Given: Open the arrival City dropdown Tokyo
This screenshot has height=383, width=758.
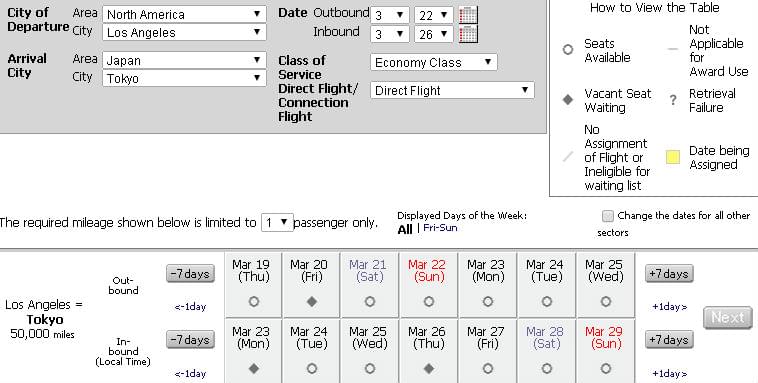Looking at the screenshot, I should pos(184,78).
